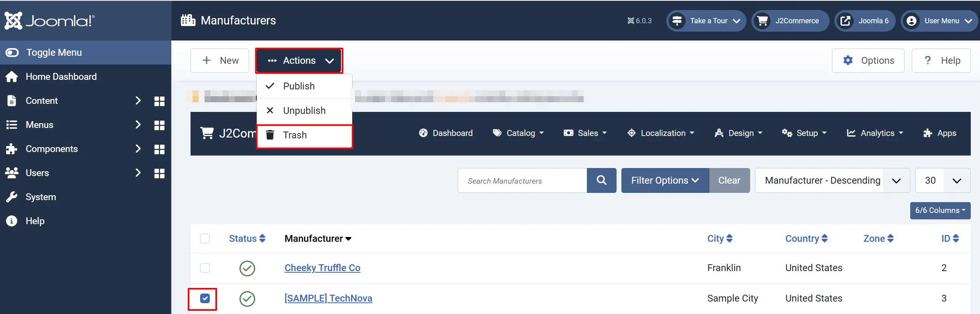Open the Menus dashboard grid icon
The width and height of the screenshot is (980, 314).
click(159, 125)
